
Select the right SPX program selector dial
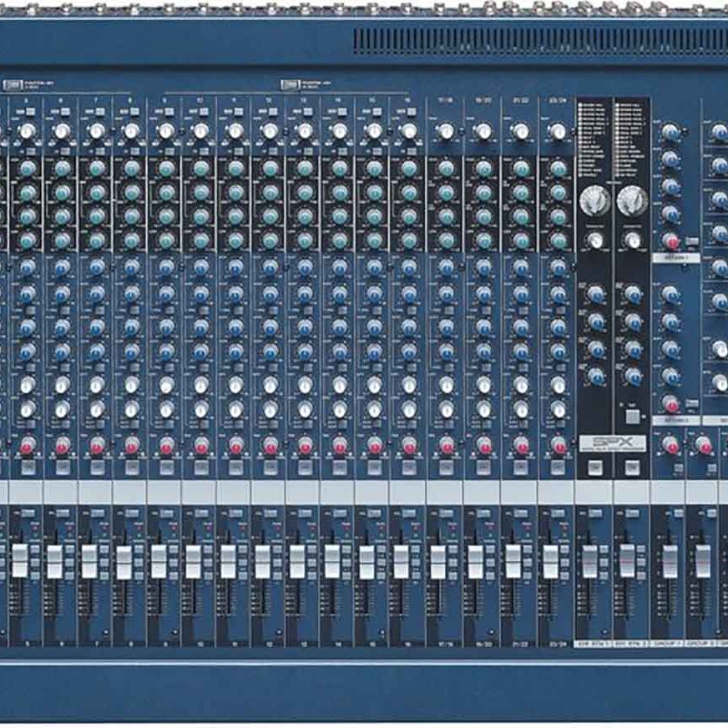pyautogui.click(x=631, y=200)
